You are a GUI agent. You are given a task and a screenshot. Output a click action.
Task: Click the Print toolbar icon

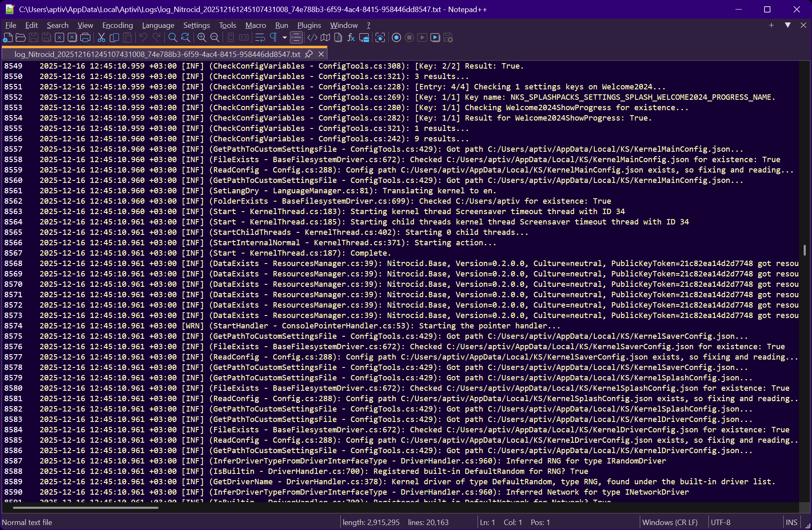click(85, 38)
